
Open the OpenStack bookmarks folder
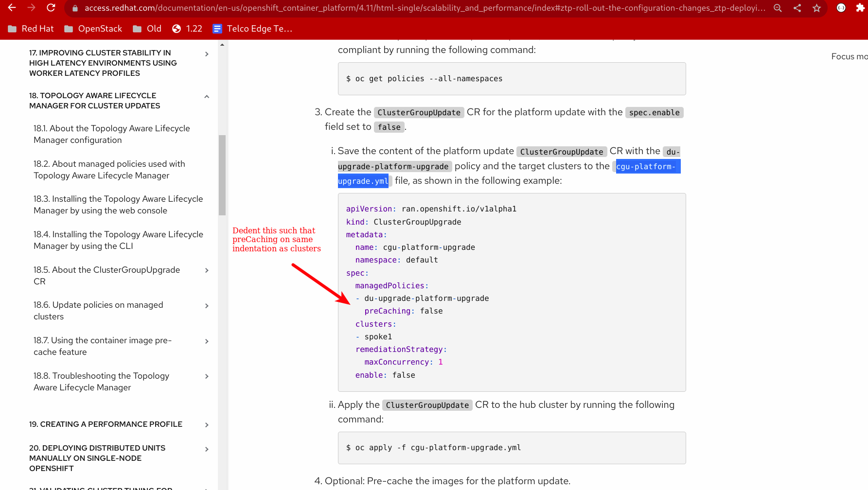93,29
